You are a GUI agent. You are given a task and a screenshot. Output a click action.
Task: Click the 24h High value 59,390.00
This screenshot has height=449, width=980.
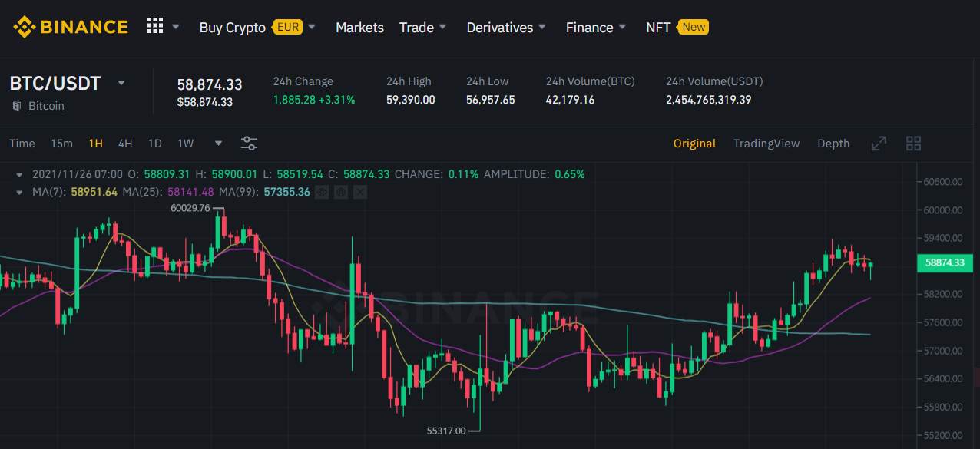[x=411, y=100]
